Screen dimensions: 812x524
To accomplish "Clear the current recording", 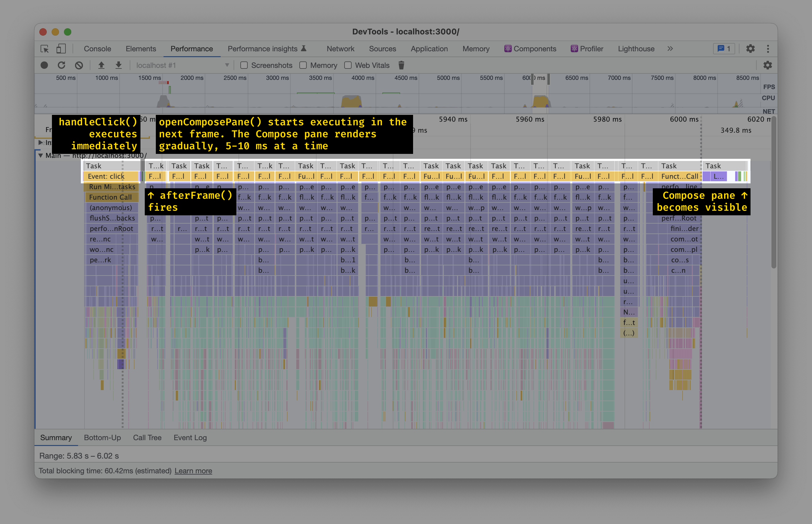I will point(79,65).
